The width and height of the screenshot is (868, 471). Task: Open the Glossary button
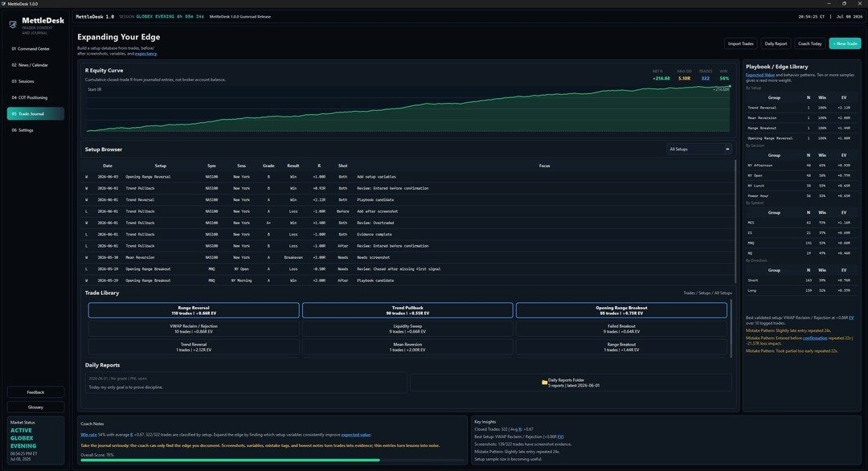pos(35,407)
